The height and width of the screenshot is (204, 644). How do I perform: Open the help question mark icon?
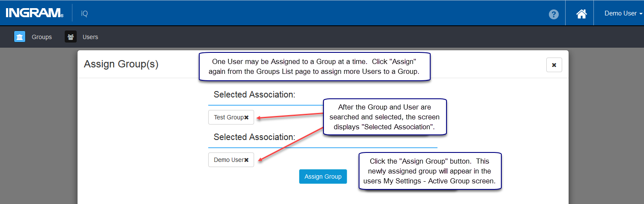[554, 14]
